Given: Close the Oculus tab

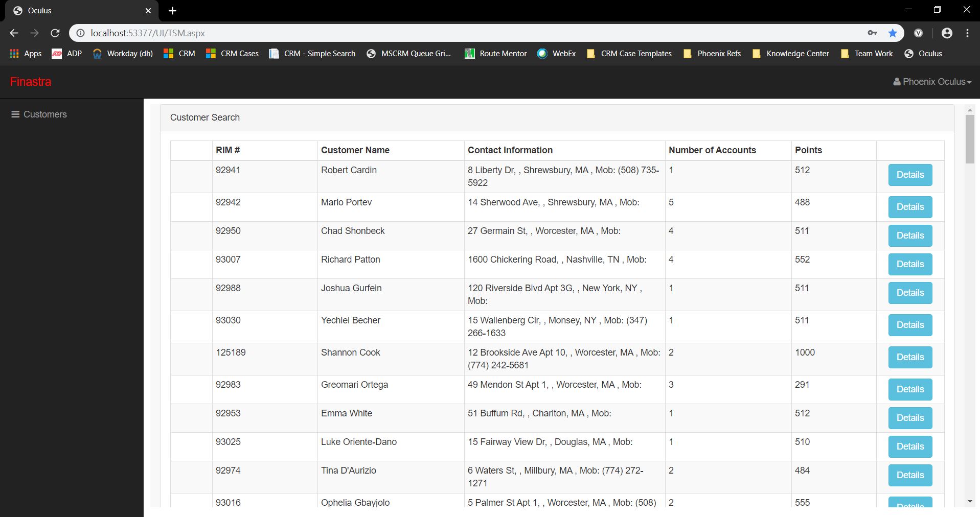Looking at the screenshot, I should point(148,11).
